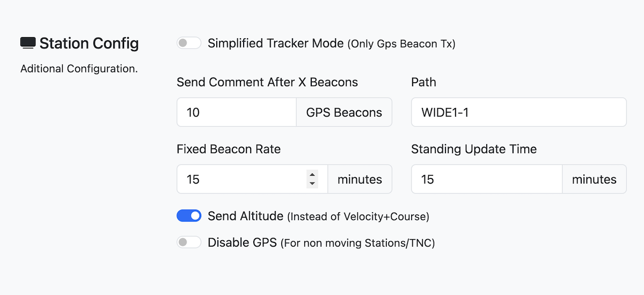Toggle the Disable GPS switch
This screenshot has width=644, height=295.
(189, 242)
